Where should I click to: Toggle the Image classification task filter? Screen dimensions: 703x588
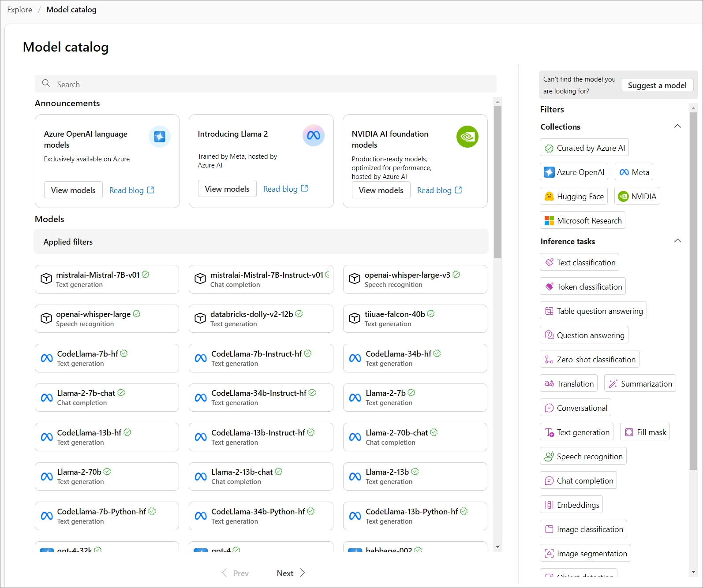(583, 529)
